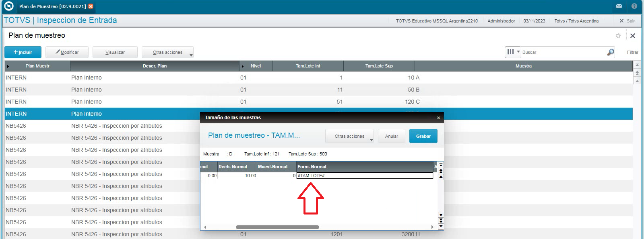The height and width of the screenshot is (239, 644).
Task: Open the mail messages icon
Action: click(x=619, y=6)
